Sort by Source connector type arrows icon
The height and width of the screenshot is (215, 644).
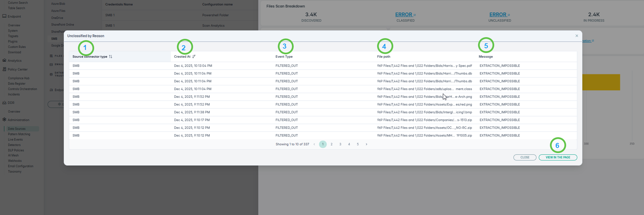pyautogui.click(x=111, y=57)
